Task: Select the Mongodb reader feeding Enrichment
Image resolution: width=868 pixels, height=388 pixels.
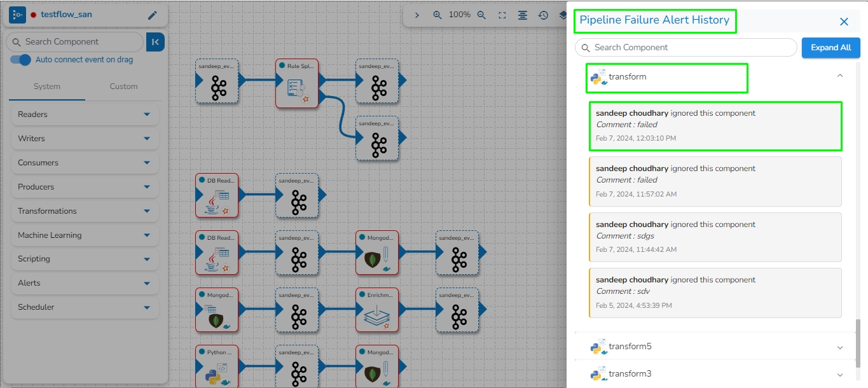Action: click(217, 310)
